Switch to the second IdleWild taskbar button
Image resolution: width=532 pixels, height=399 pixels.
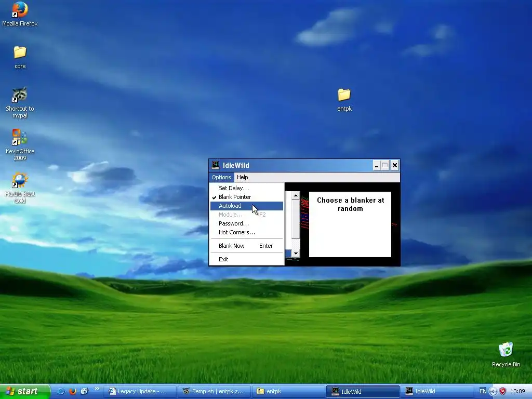[x=436, y=392]
